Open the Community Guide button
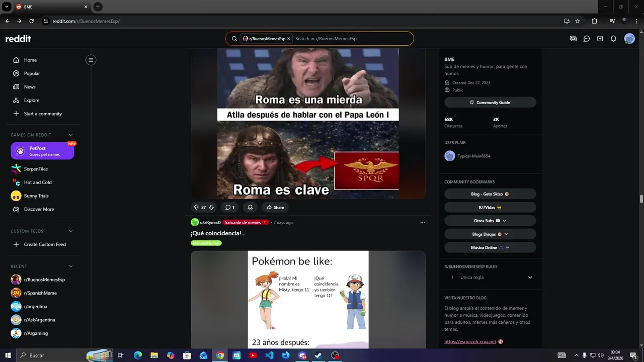644x362 pixels. tap(490, 103)
